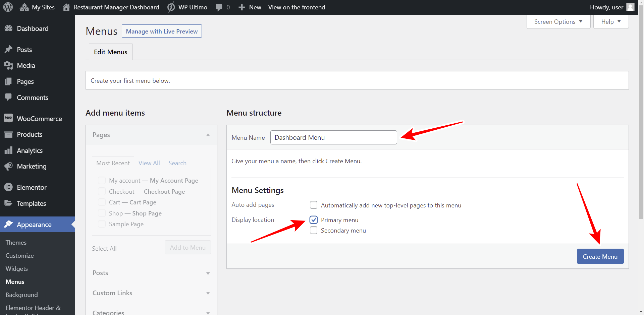The image size is (644, 315).
Task: Switch to the View All tab
Action: [149, 163]
